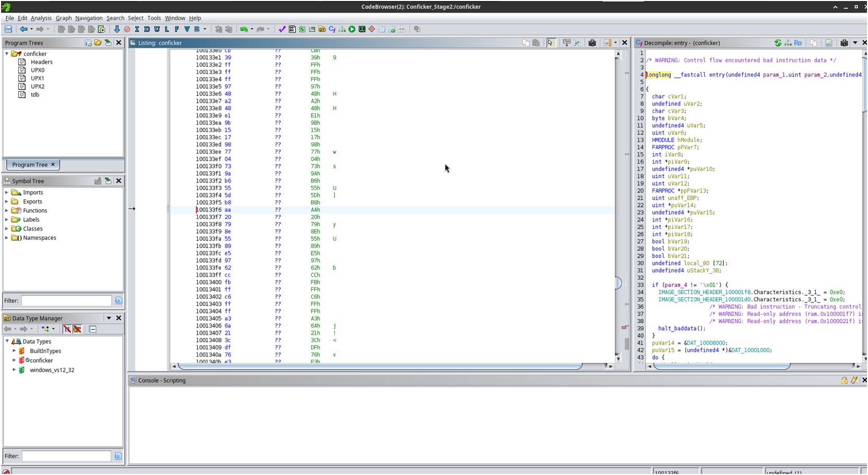
Task: Collapse all in Data Type Manager
Action: point(92,329)
